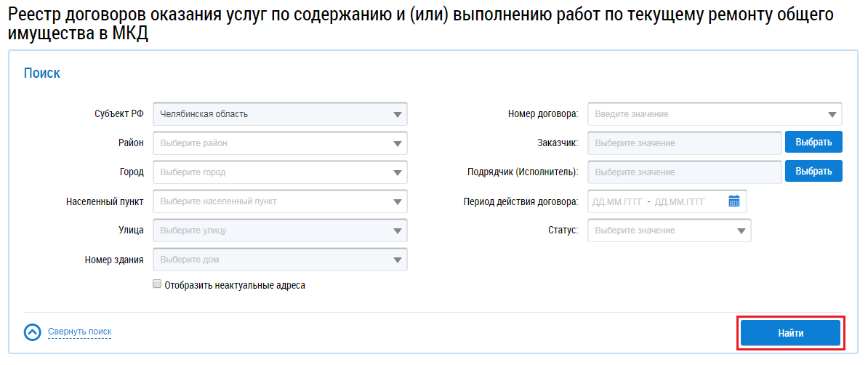Collapse search with the circular arrow icon

coord(32,332)
